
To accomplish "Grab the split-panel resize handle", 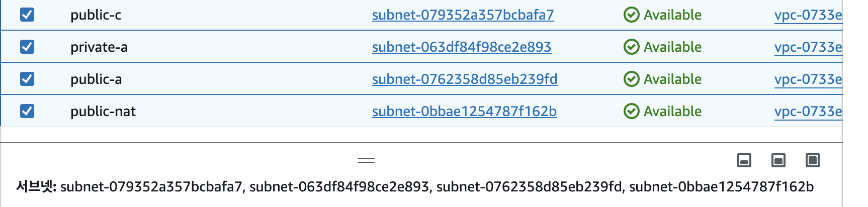I will click(x=366, y=160).
